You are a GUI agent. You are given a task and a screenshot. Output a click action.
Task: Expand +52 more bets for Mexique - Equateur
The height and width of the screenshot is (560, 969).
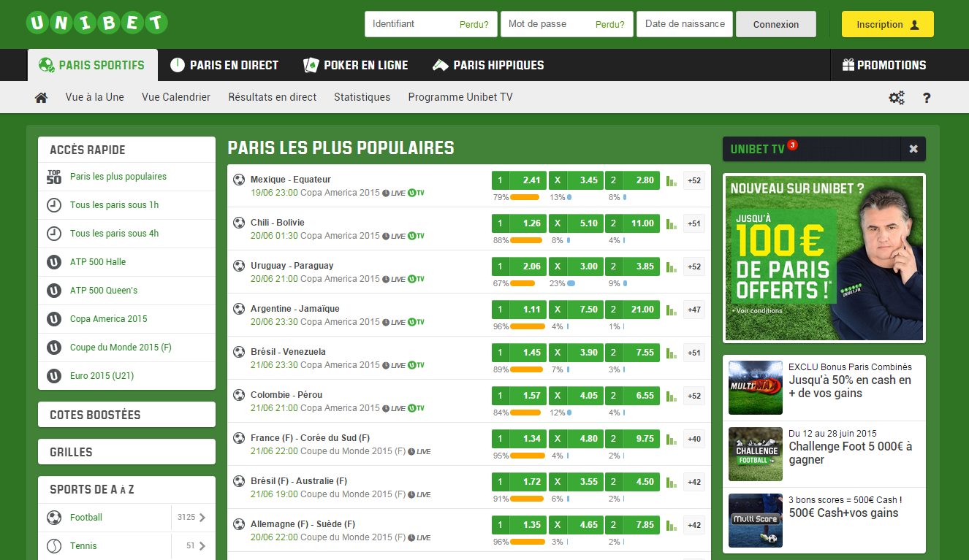[x=694, y=180]
